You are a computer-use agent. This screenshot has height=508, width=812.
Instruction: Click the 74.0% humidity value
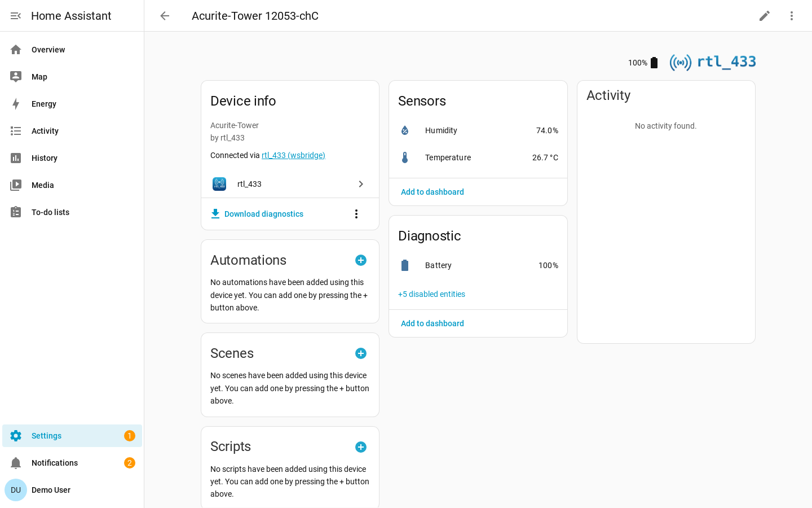coord(547,130)
